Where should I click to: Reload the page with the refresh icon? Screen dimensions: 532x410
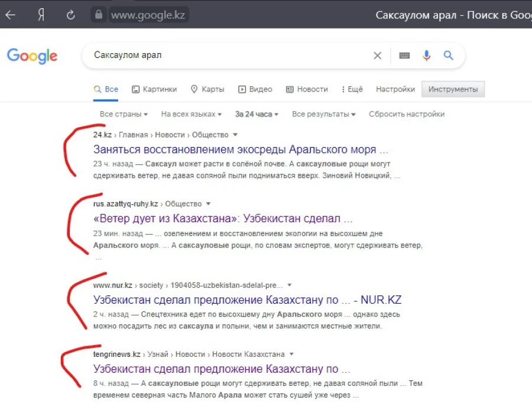tap(70, 15)
